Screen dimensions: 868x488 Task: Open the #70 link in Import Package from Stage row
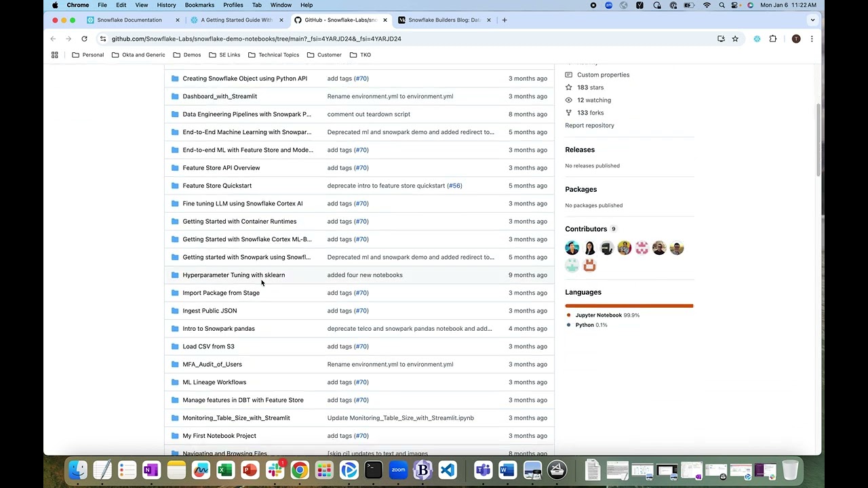[x=361, y=293]
